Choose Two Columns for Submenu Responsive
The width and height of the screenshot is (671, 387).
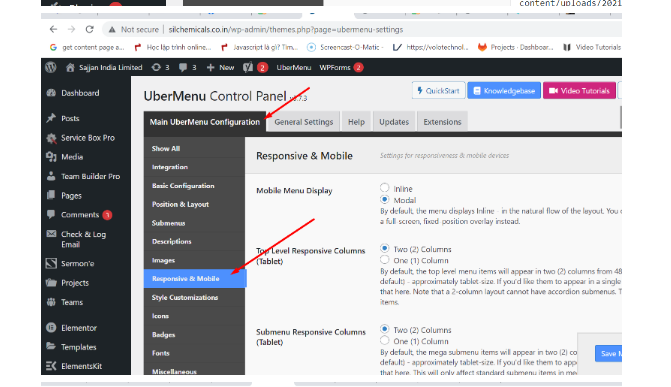tap(385, 329)
